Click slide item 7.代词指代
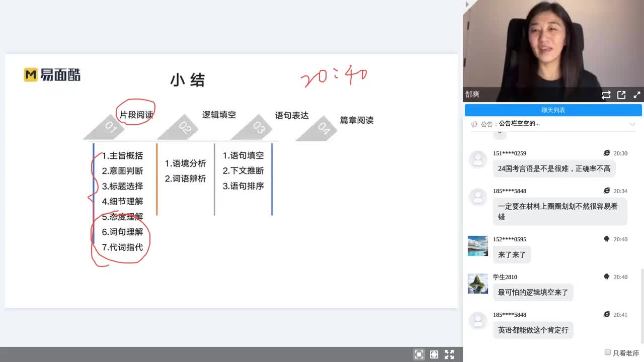Image resolution: width=644 pixels, height=362 pixels. point(122,247)
